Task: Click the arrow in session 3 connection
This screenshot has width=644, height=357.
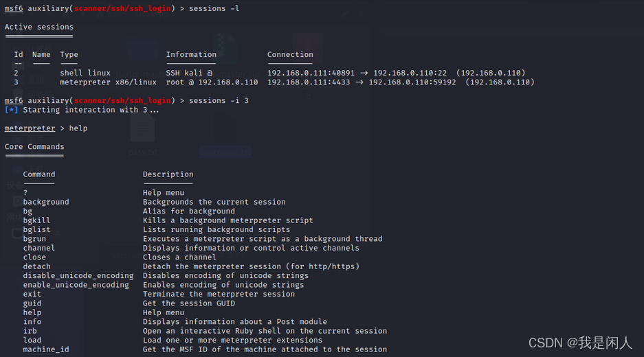Action: click(359, 82)
